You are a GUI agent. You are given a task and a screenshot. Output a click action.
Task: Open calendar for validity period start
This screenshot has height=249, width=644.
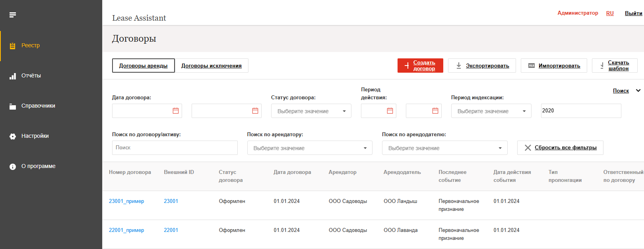tap(390, 111)
